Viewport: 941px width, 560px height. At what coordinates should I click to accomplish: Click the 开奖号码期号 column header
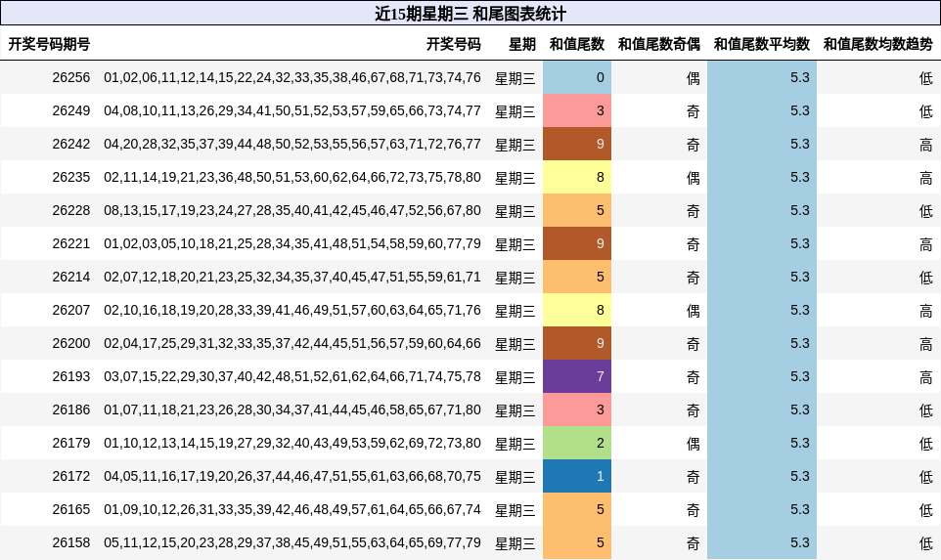click(x=49, y=44)
